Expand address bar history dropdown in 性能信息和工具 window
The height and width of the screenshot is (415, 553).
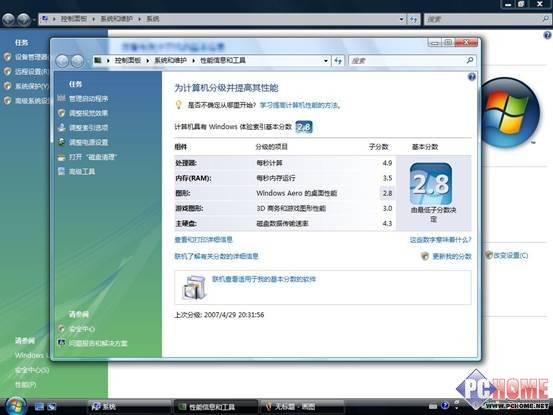pos(326,61)
